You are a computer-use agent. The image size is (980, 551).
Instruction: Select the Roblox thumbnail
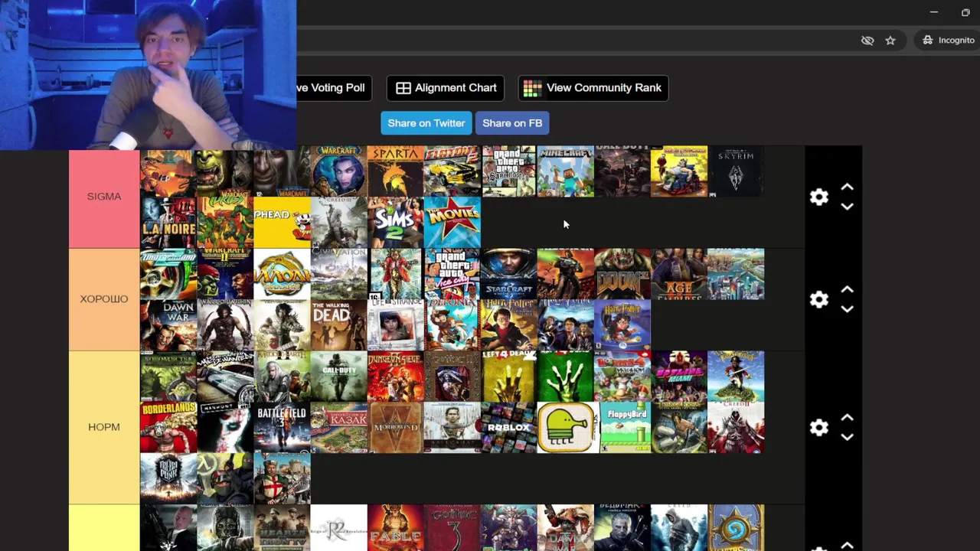(x=509, y=428)
